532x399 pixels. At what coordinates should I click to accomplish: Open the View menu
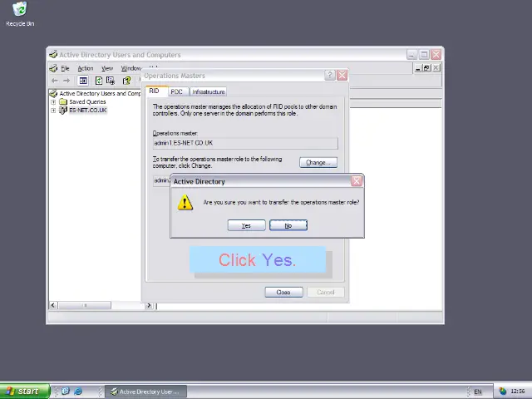tap(107, 68)
